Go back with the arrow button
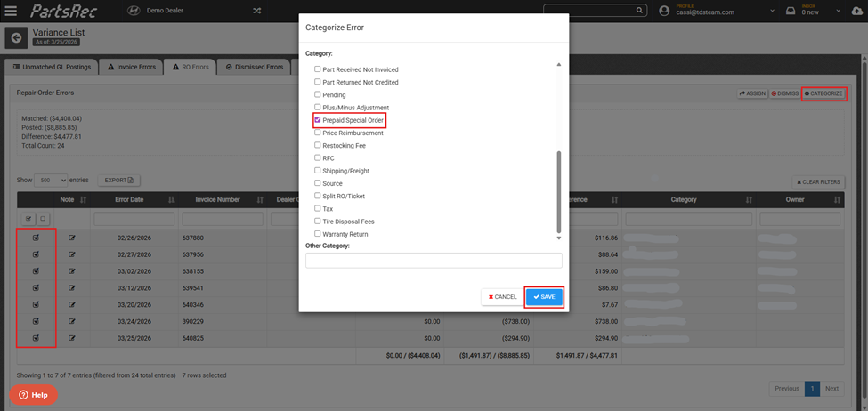The image size is (868, 411). click(x=16, y=37)
